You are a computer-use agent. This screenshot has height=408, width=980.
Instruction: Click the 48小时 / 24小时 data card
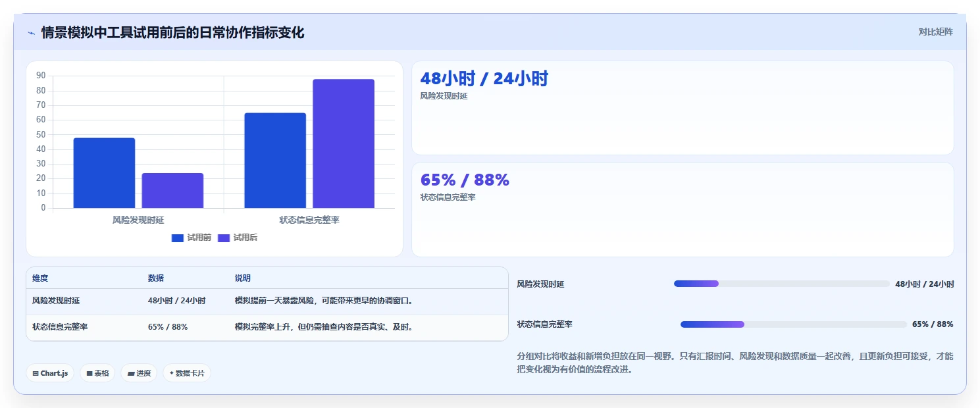[683, 108]
